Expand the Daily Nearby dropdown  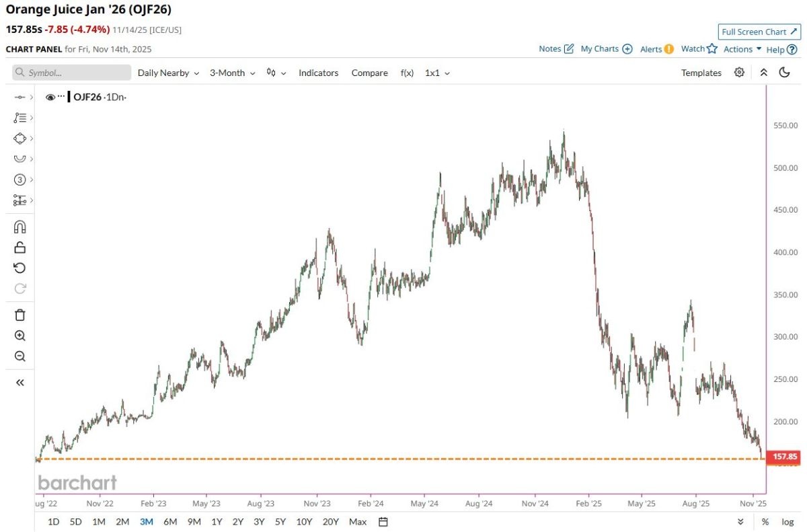pos(168,73)
